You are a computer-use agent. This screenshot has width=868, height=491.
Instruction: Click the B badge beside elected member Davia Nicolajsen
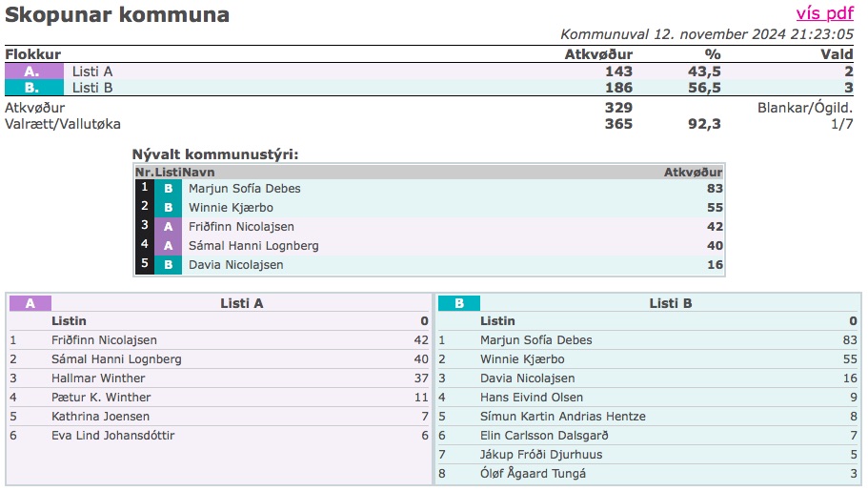(168, 265)
